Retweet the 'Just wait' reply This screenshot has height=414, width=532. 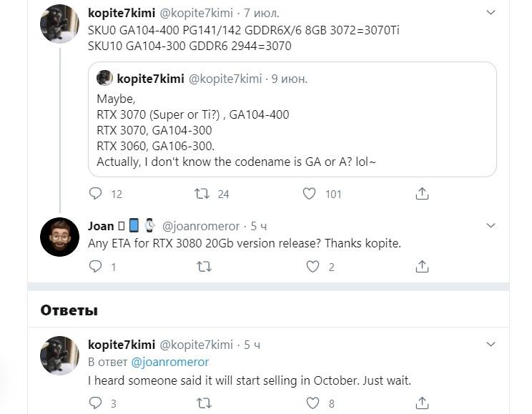coord(203,403)
